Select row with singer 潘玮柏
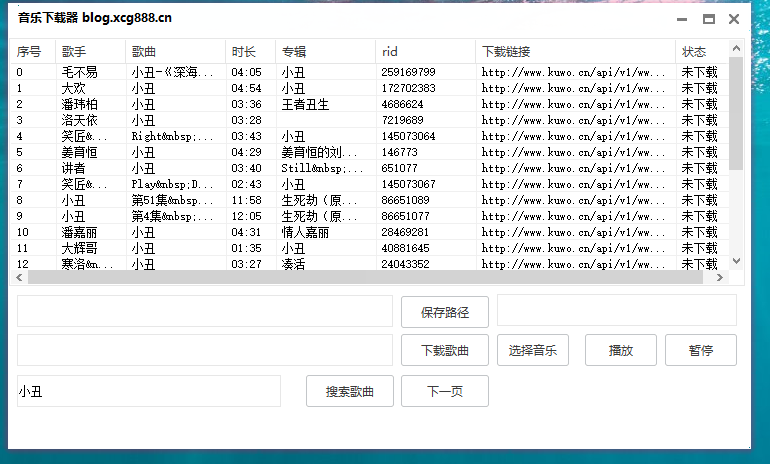The image size is (770, 464). click(369, 104)
